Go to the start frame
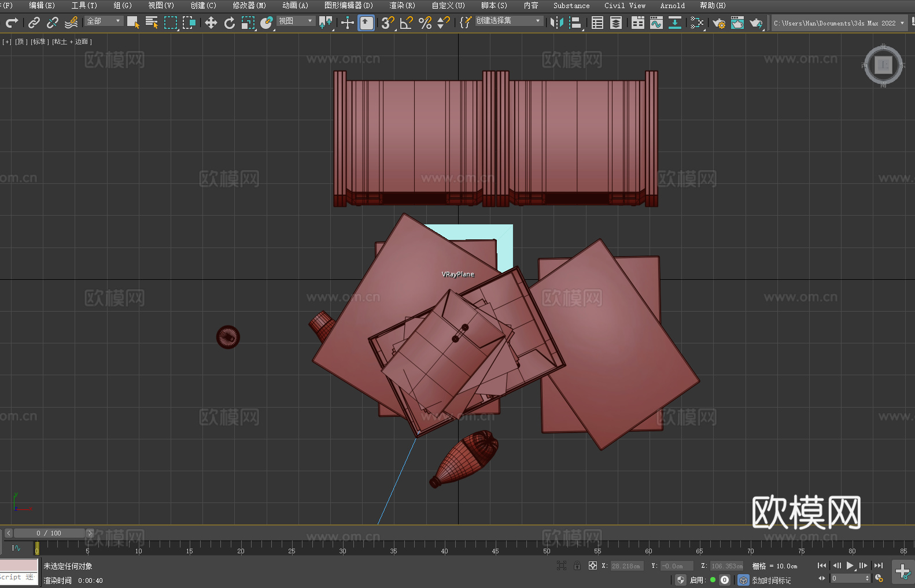Screen dimensions: 915x588 click(822, 565)
